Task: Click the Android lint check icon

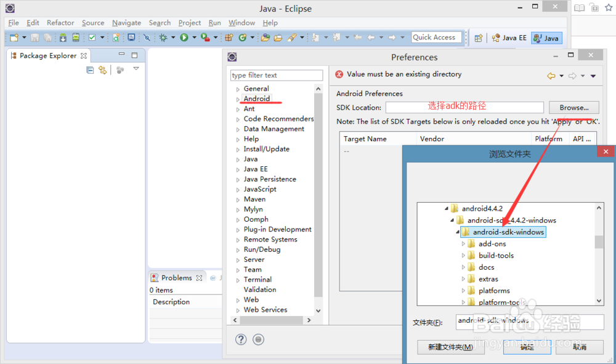Action: [92, 38]
